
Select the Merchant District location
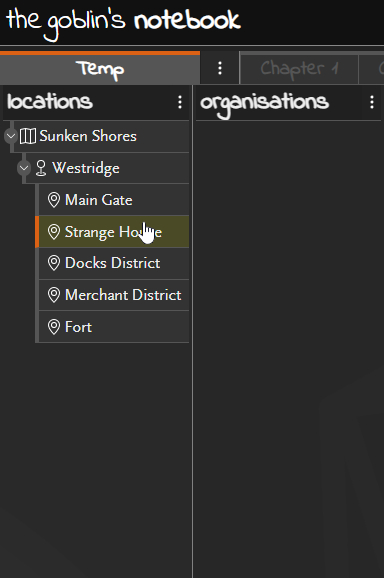click(114, 295)
